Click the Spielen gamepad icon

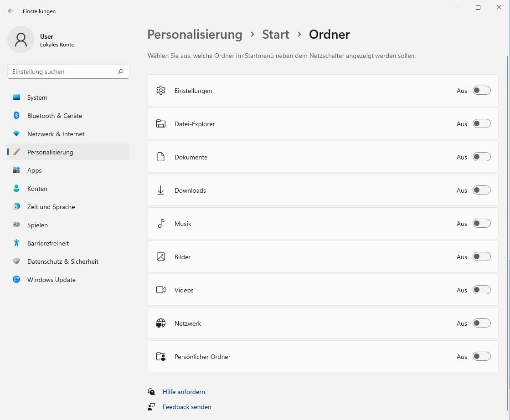pos(16,225)
